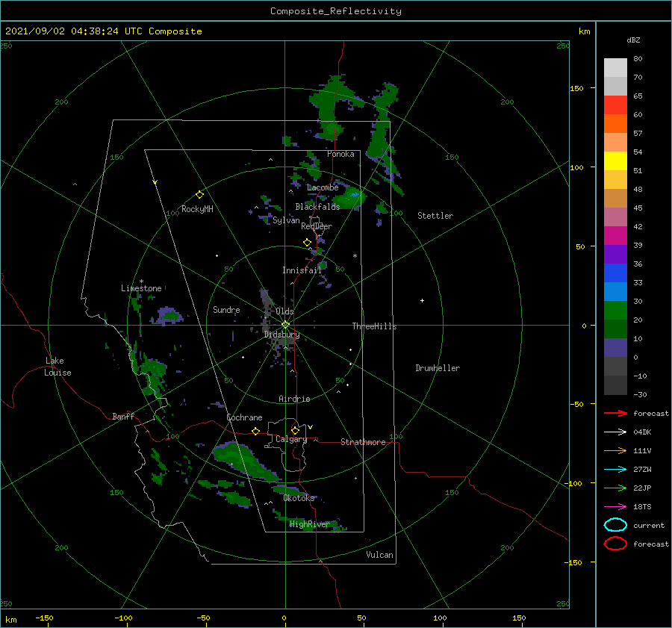Screen dimensions: 672x628
Task: Click the Okotoks label
Action: pyautogui.click(x=299, y=498)
